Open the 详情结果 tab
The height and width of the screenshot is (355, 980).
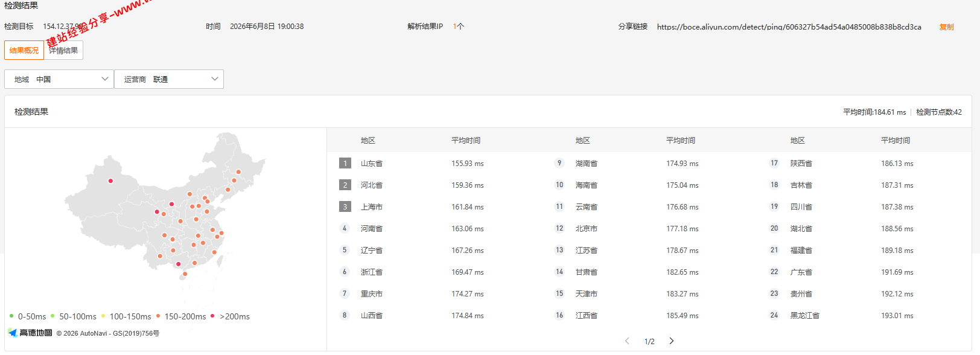click(63, 50)
